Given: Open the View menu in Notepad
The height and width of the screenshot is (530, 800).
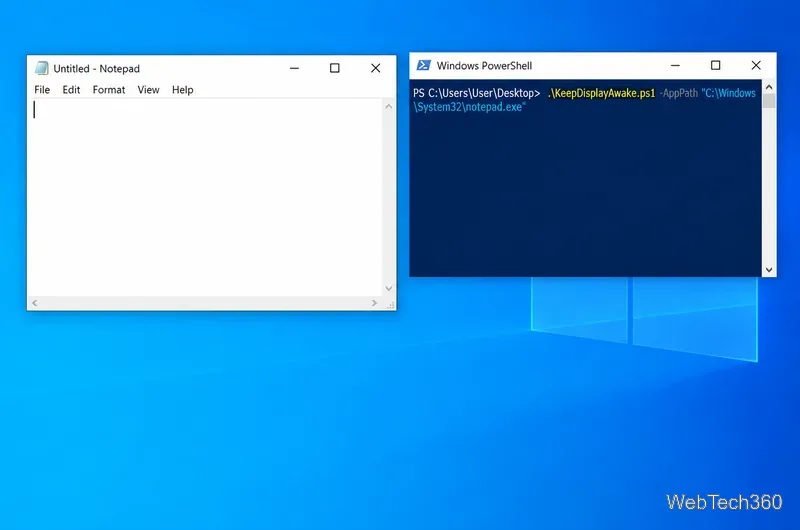Looking at the screenshot, I should click(x=148, y=90).
